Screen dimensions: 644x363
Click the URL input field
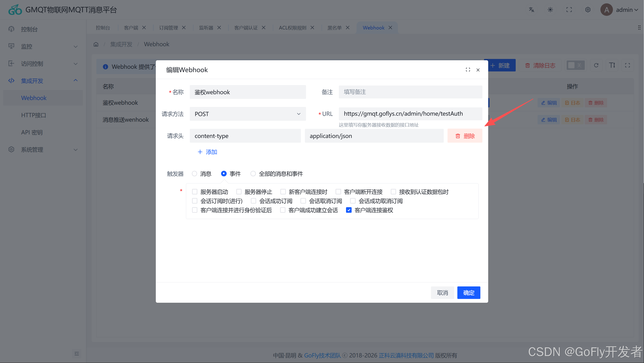point(410,114)
